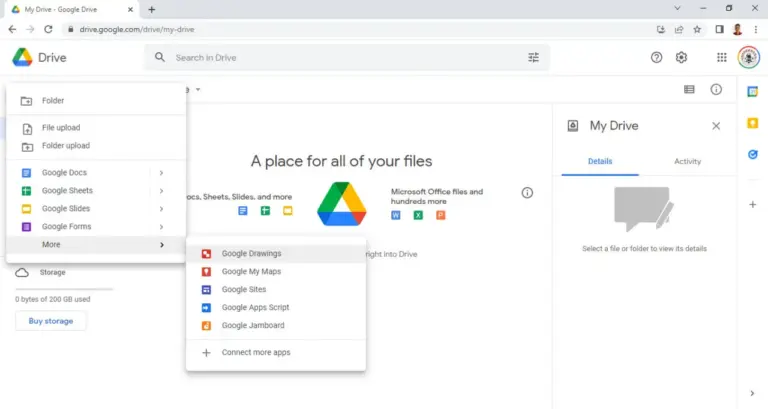This screenshot has height=409, width=768.
Task: Click the install app icon in address bar
Action: click(x=661, y=29)
